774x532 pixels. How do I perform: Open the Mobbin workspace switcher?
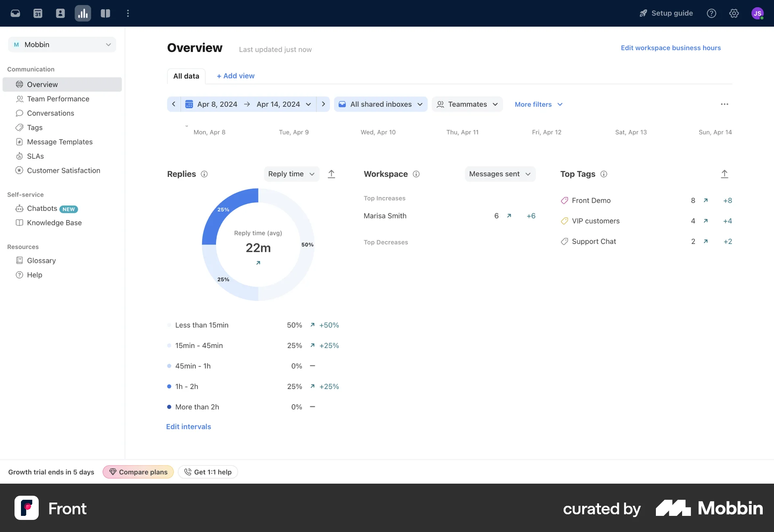pos(62,44)
